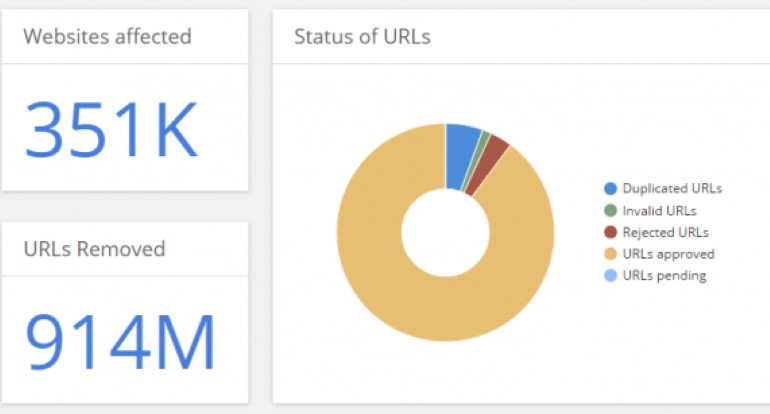
Task: Click the Status of URLs panel heading
Action: pos(362,37)
